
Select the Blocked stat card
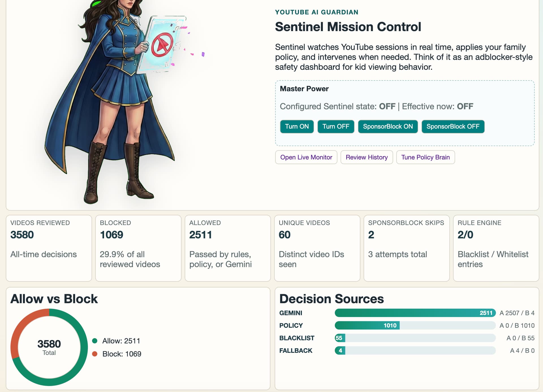tap(138, 248)
